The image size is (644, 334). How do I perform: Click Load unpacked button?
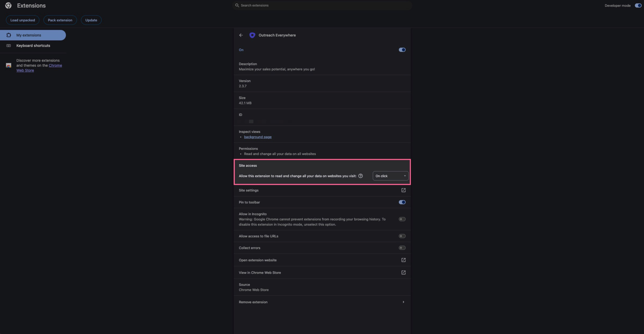[23, 20]
